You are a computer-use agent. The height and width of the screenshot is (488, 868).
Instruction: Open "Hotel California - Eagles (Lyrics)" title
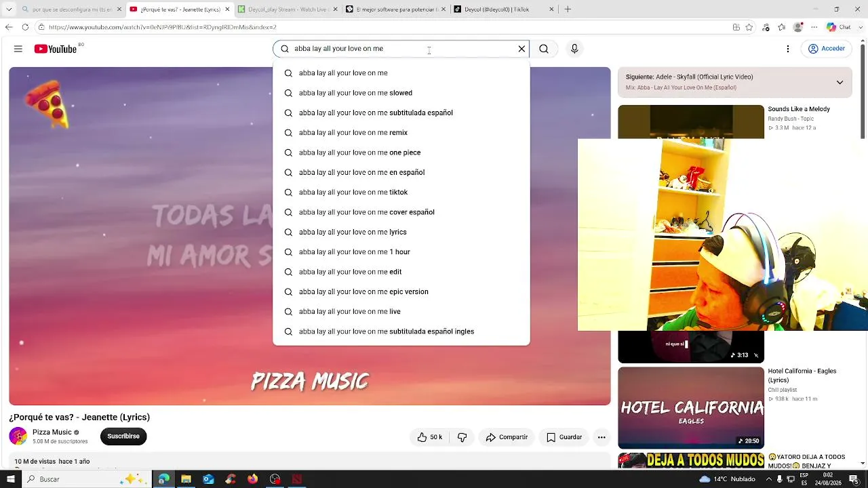pos(802,375)
